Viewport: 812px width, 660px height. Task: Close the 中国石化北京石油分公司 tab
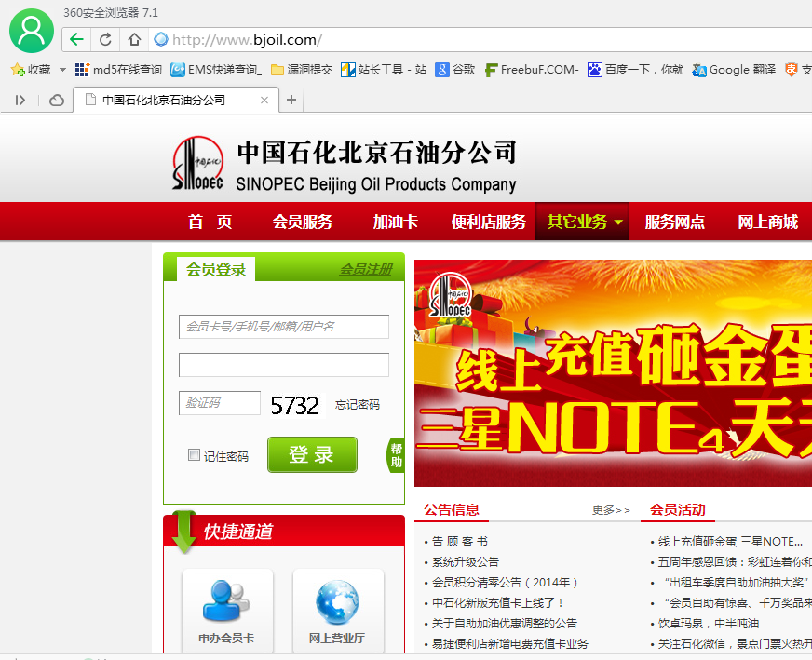tap(264, 100)
